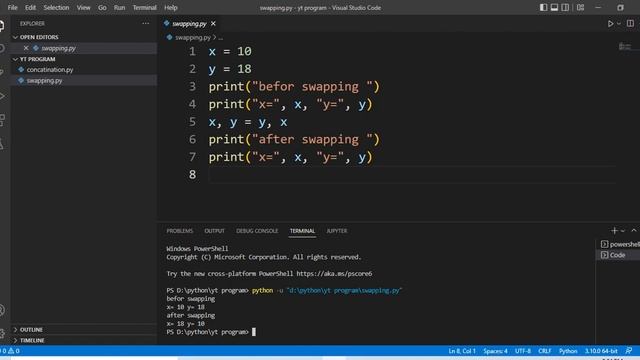
Task: Select swapping.py under YT PROGRAM folder
Action: pyautogui.click(x=44, y=81)
